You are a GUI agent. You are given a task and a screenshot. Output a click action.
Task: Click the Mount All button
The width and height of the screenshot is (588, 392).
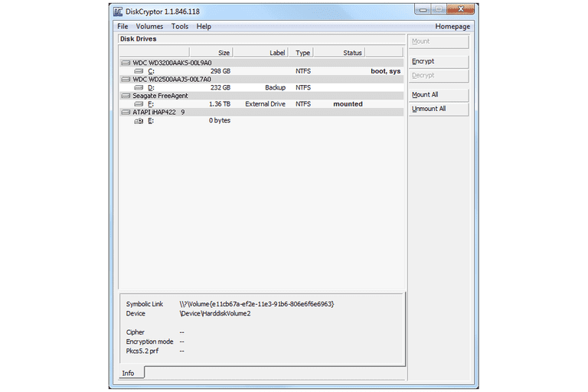tap(439, 95)
